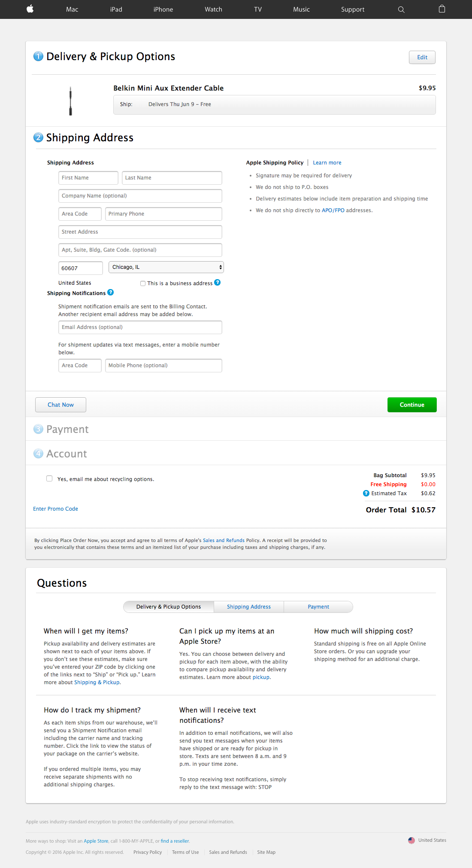The image size is (472, 868).
Task: Open the Enter Promo Code link
Action: coord(56,509)
